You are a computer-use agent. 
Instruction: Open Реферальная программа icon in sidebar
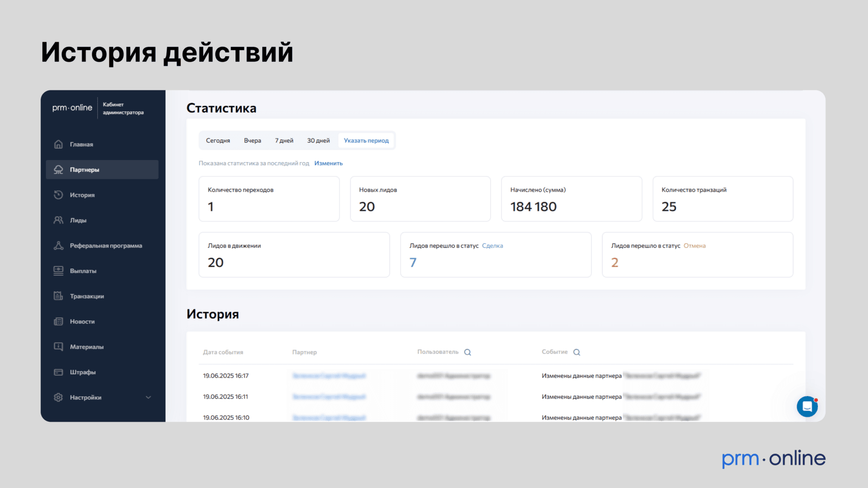(x=58, y=245)
